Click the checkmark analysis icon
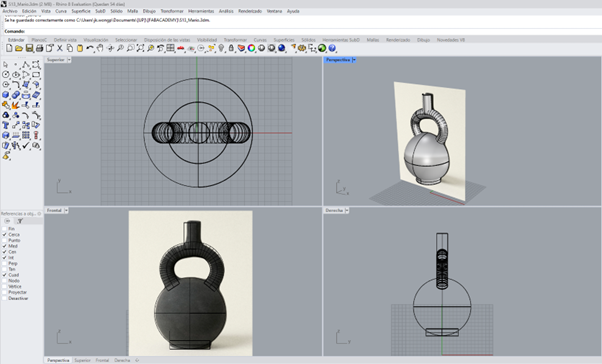602x364 pixels. pyautogui.click(x=26, y=146)
